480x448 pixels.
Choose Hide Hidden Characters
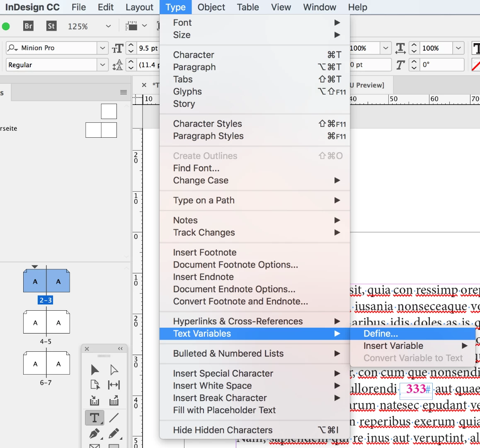point(255,430)
